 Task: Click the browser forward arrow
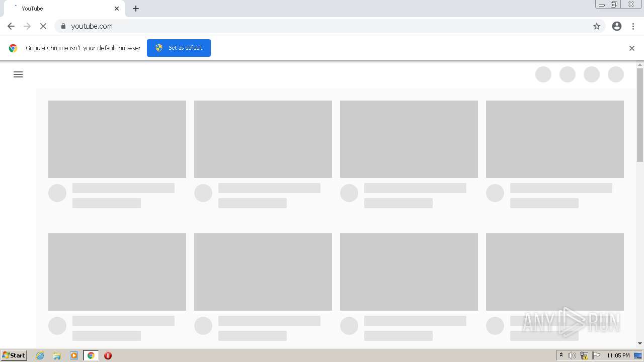27,26
